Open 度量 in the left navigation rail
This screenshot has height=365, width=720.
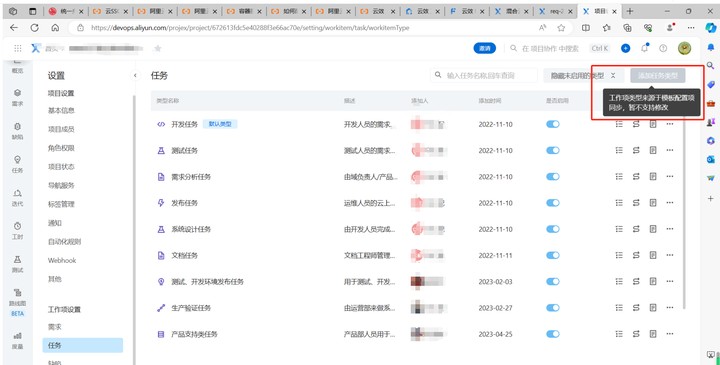coord(17,340)
